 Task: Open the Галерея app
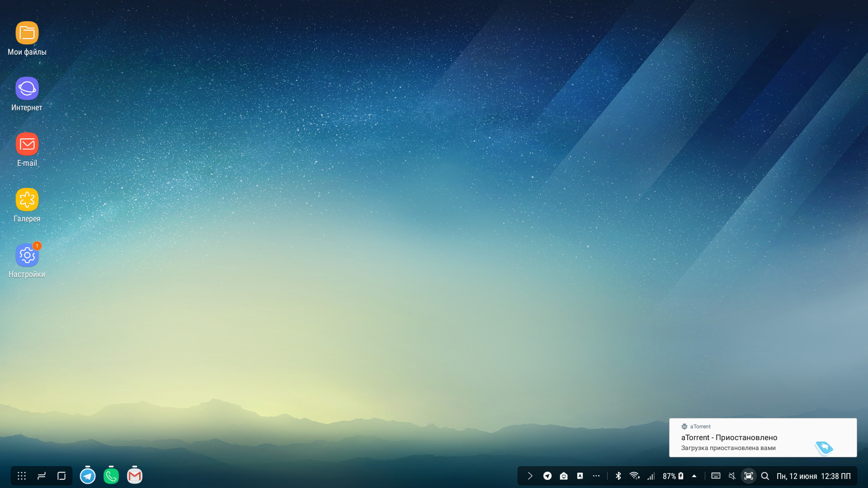pyautogui.click(x=27, y=200)
